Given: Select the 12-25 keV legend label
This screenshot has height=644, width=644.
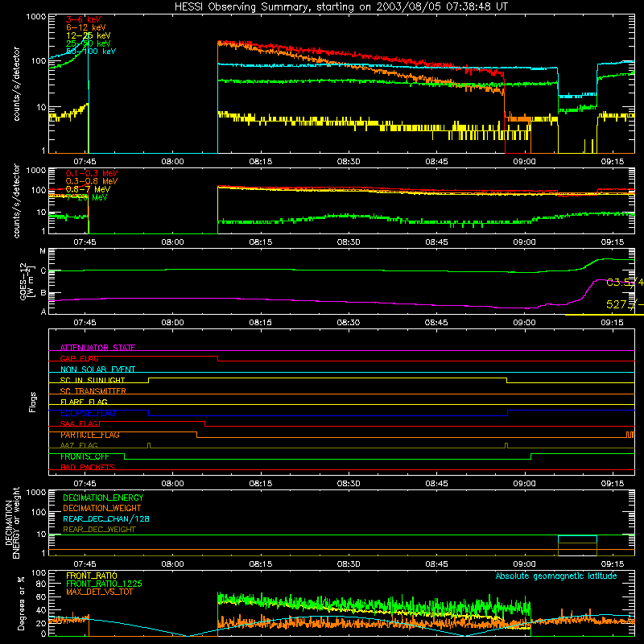Looking at the screenshot, I should [x=89, y=35].
